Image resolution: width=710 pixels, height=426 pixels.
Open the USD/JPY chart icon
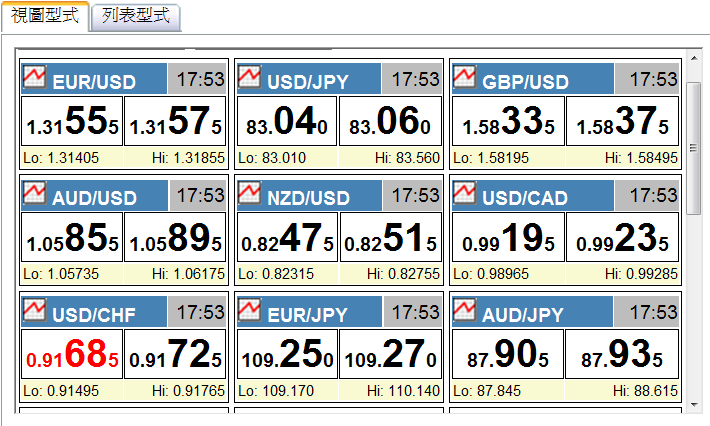pyautogui.click(x=250, y=77)
